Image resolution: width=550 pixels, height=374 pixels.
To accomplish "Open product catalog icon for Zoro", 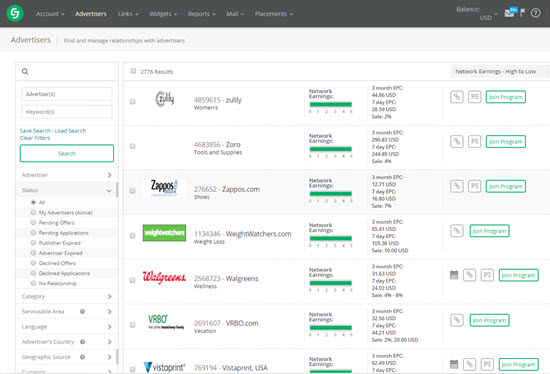I will tap(474, 141).
